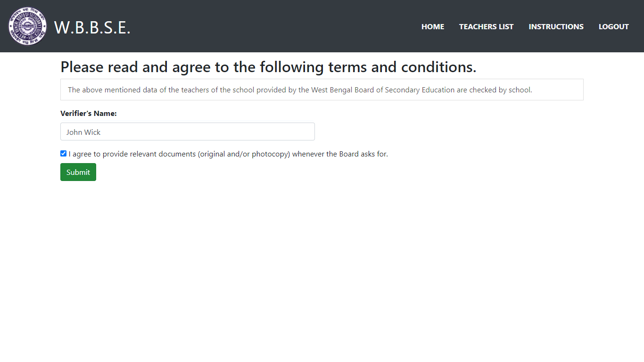The height and width of the screenshot is (362, 644).
Task: Click the terms and conditions text box
Action: 322,90
